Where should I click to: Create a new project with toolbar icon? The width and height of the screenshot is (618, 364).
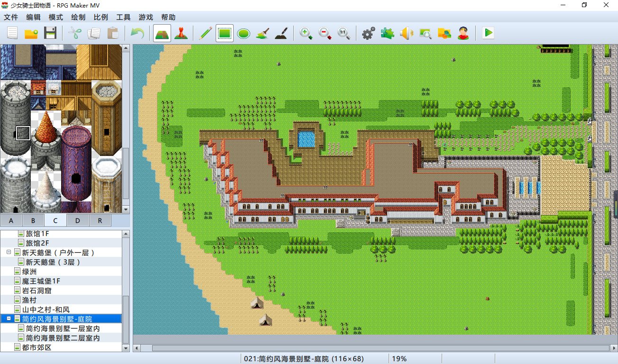click(12, 33)
